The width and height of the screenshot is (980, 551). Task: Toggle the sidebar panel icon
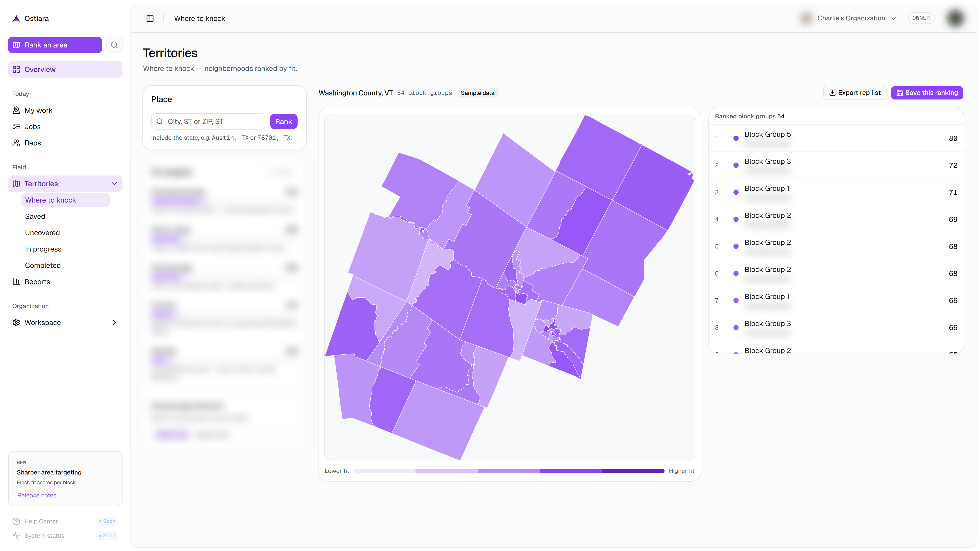tap(150, 18)
